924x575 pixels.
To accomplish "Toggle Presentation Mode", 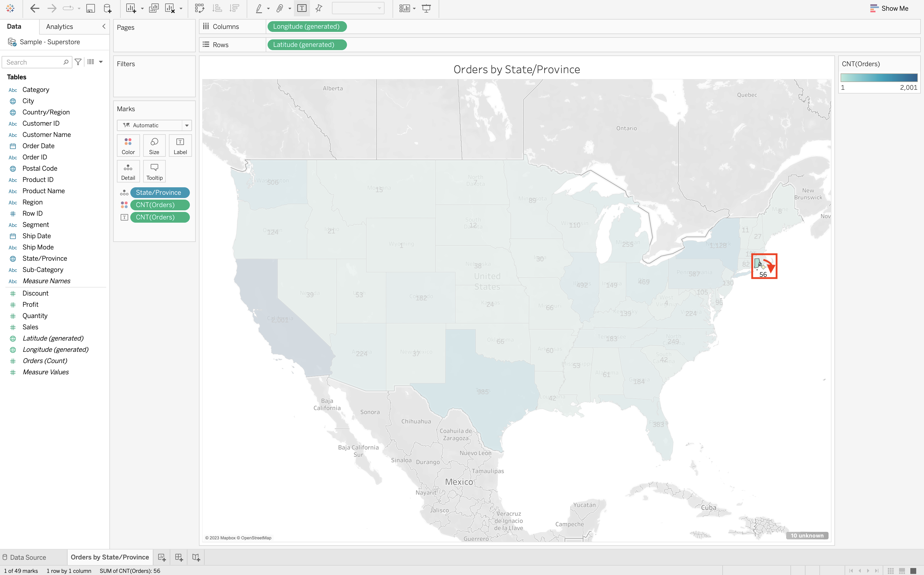I will point(426,8).
